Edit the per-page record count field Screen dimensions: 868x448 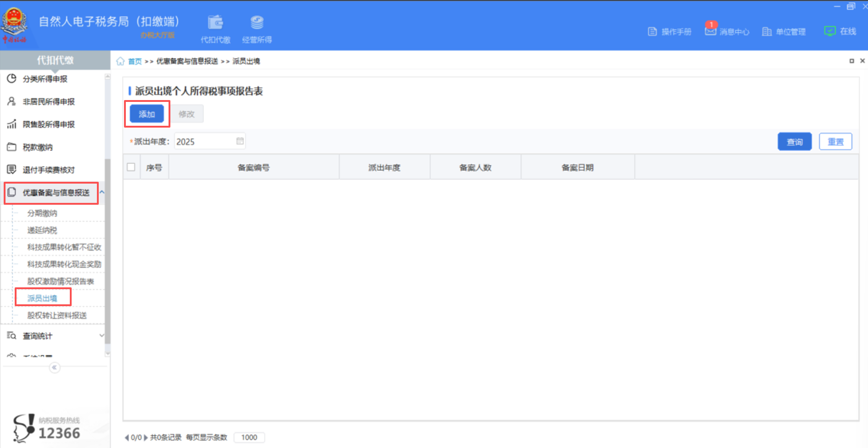pyautogui.click(x=249, y=437)
